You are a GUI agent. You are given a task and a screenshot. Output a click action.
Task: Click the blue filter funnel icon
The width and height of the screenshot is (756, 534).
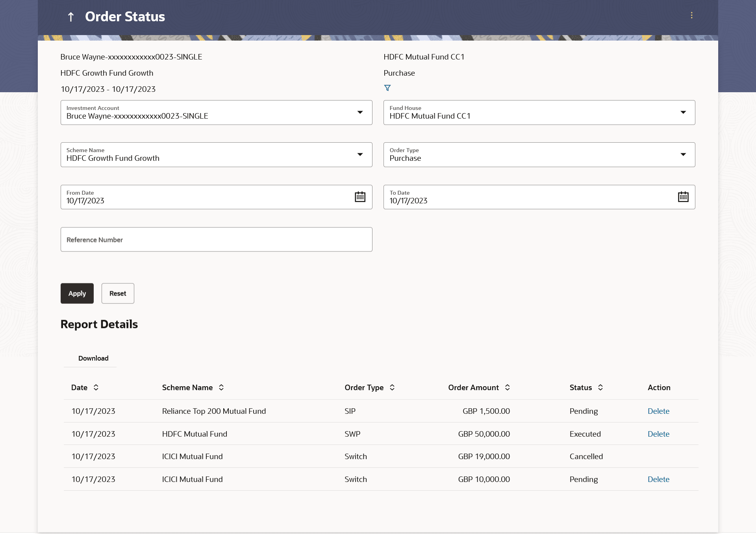click(387, 88)
